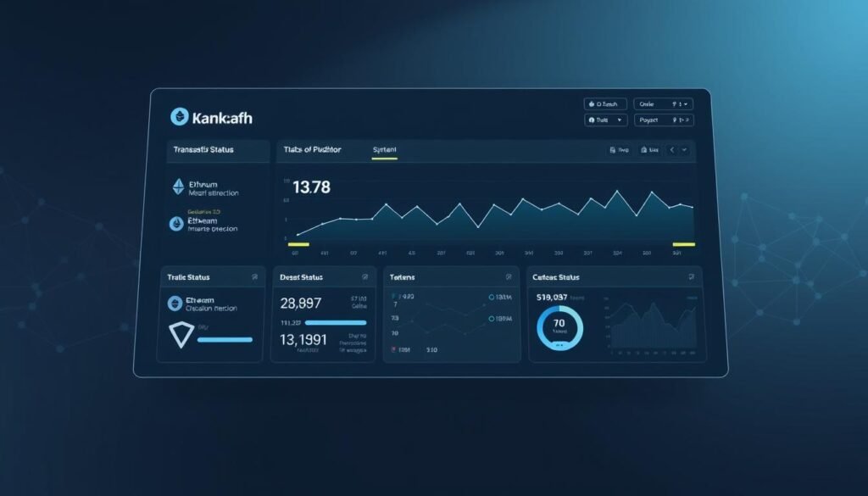
Task: Click the top Ethereum diamond icon
Action: (x=178, y=187)
